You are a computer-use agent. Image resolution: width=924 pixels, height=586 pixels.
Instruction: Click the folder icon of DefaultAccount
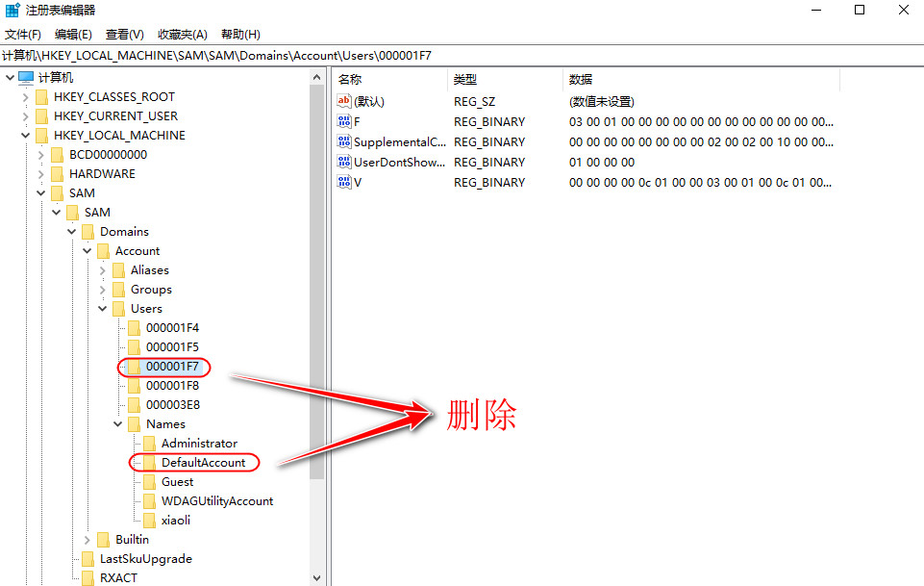(149, 462)
